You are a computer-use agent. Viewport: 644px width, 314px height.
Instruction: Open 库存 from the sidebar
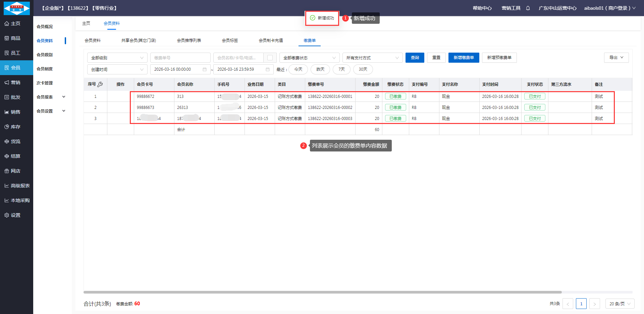16,127
